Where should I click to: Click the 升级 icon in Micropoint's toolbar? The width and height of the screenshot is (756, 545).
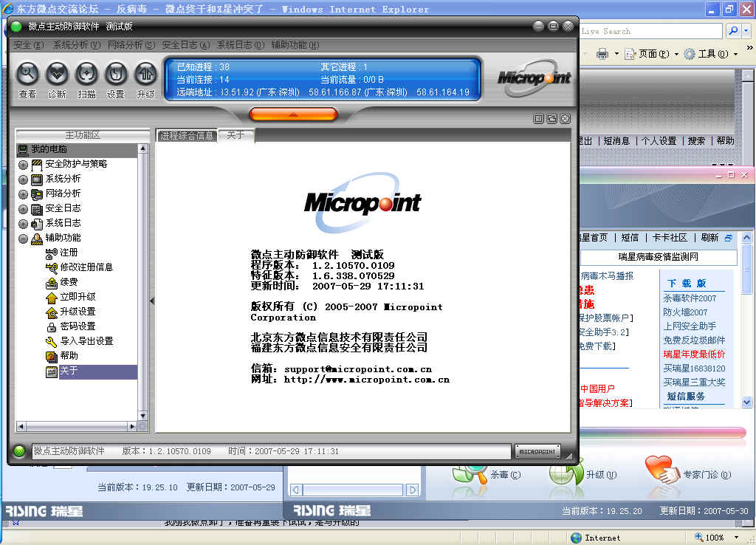click(145, 75)
